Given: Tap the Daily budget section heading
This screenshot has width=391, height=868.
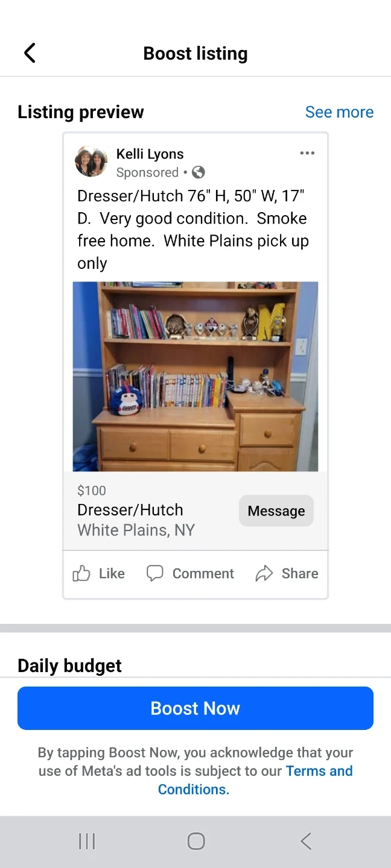Looking at the screenshot, I should tap(69, 665).
